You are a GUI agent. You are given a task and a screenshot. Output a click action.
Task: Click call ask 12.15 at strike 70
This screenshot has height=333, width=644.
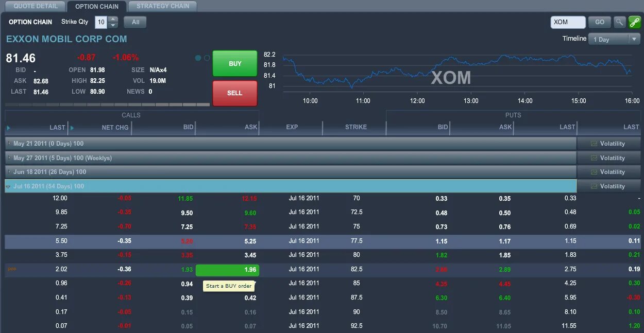pyautogui.click(x=249, y=199)
